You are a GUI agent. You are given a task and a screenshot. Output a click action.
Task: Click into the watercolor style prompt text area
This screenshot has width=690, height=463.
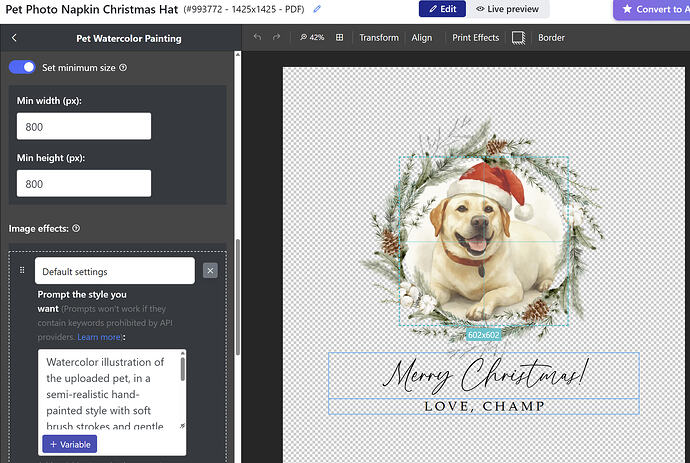coord(109,391)
